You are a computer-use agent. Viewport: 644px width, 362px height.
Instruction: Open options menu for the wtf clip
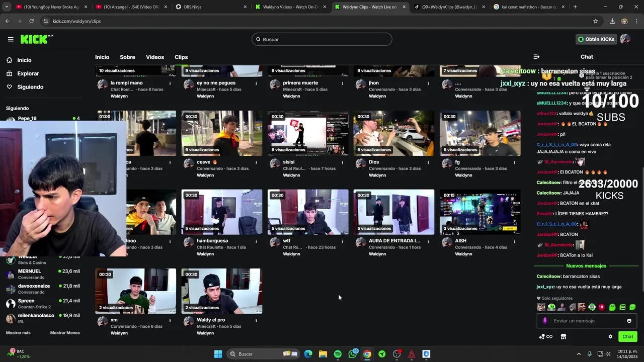[x=342, y=241]
